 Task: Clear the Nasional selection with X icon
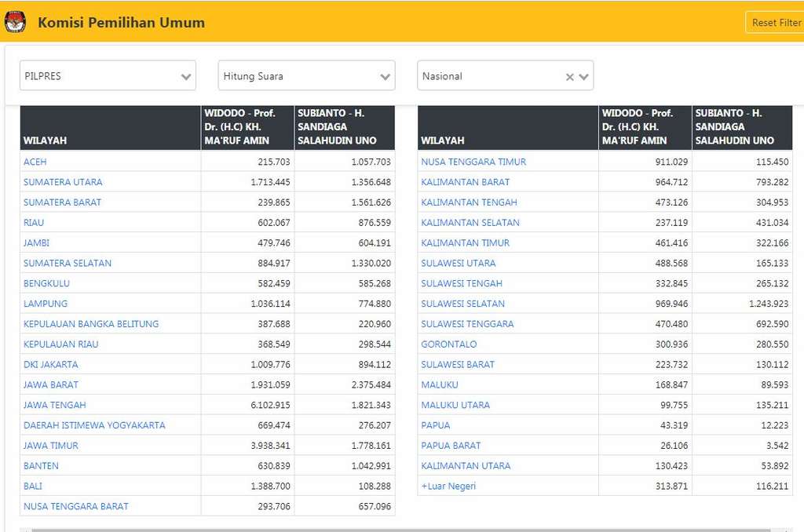click(x=570, y=77)
